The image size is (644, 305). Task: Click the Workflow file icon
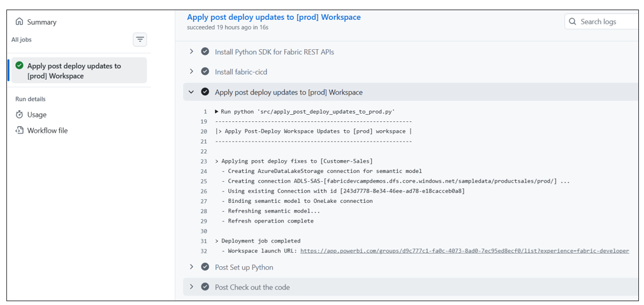coord(19,131)
